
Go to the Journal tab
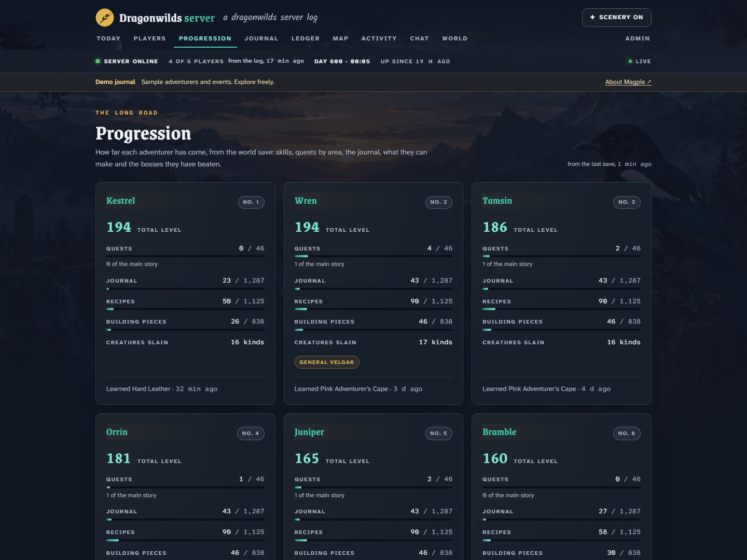(261, 38)
